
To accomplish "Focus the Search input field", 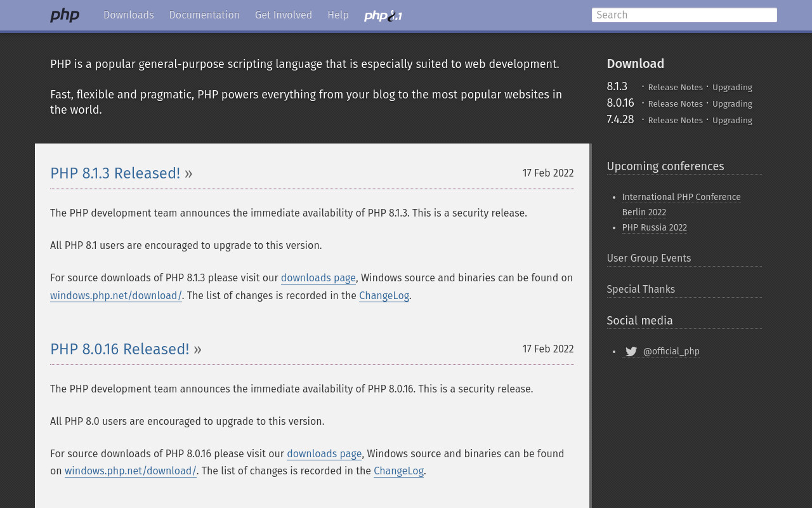I will 684,15.
